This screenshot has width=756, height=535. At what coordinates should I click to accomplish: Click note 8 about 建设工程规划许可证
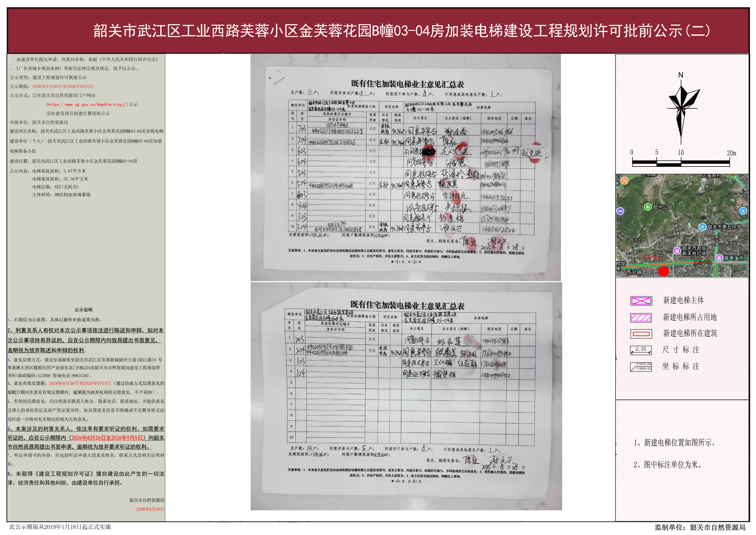86,478
